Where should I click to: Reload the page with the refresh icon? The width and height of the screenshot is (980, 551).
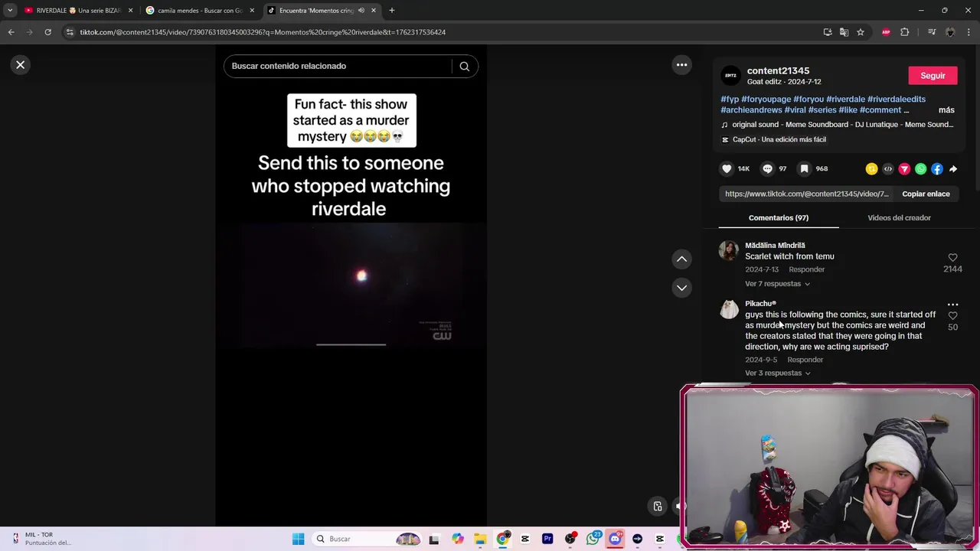click(47, 32)
